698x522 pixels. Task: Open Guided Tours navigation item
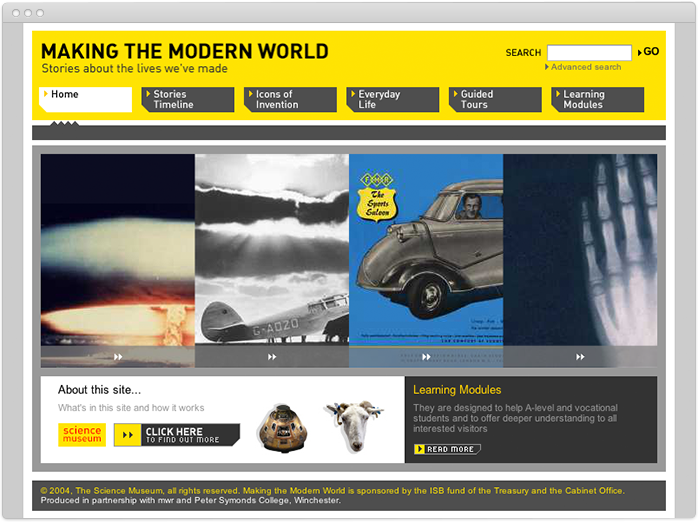click(x=495, y=99)
